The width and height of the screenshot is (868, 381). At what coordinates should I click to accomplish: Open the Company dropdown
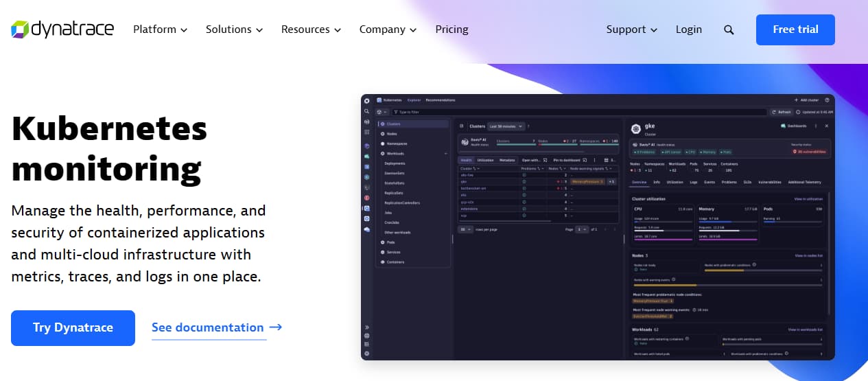pos(388,30)
